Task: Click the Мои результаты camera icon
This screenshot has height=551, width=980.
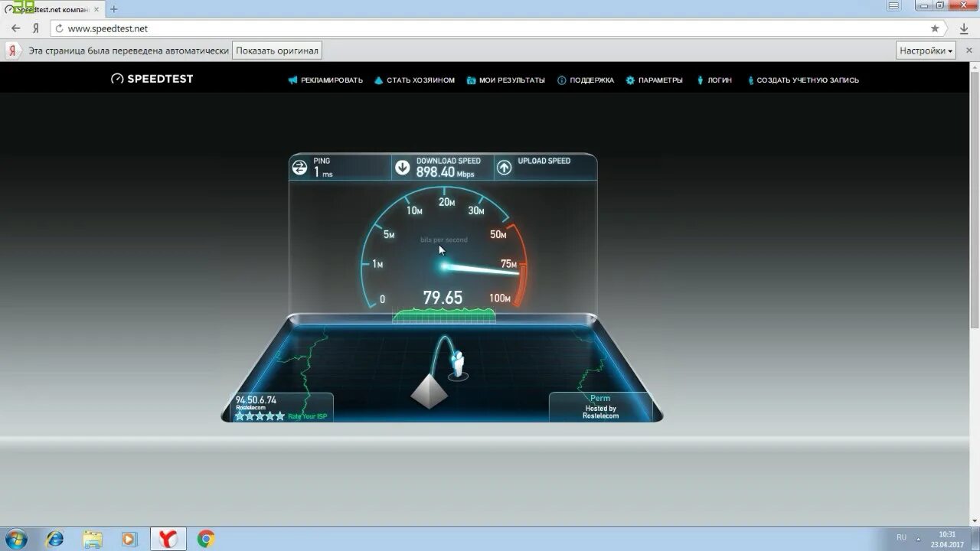Action: point(472,80)
